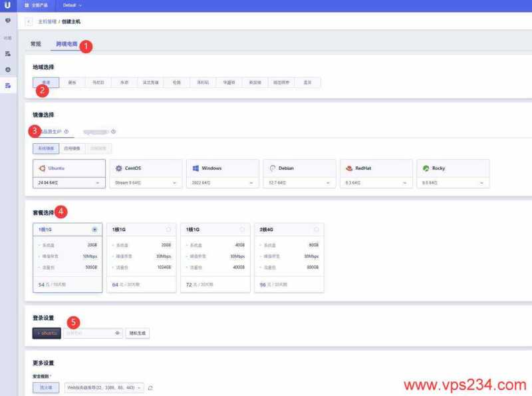Click refresh icon next to firewall dropdown
This screenshot has width=532, height=396.
coord(150,387)
